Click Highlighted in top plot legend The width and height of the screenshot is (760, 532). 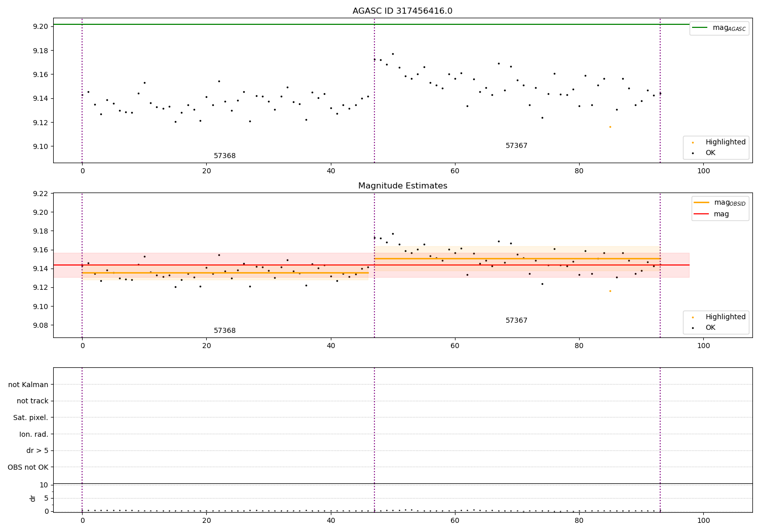point(726,142)
